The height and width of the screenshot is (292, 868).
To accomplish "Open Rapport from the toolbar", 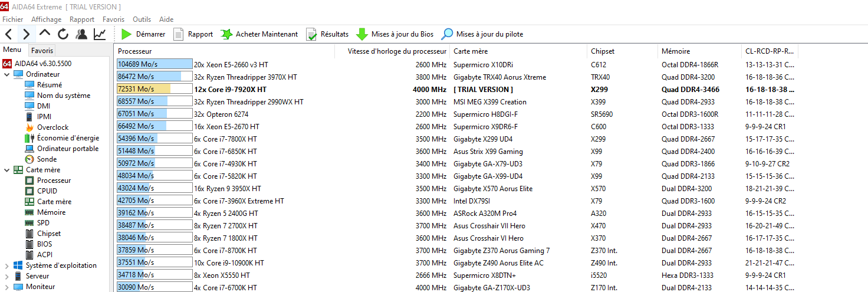I will (193, 34).
